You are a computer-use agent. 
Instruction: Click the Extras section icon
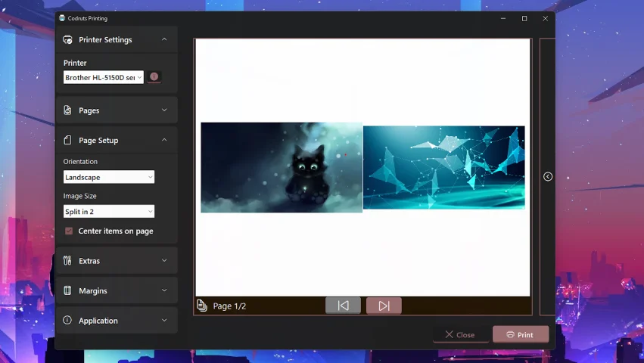coord(67,261)
